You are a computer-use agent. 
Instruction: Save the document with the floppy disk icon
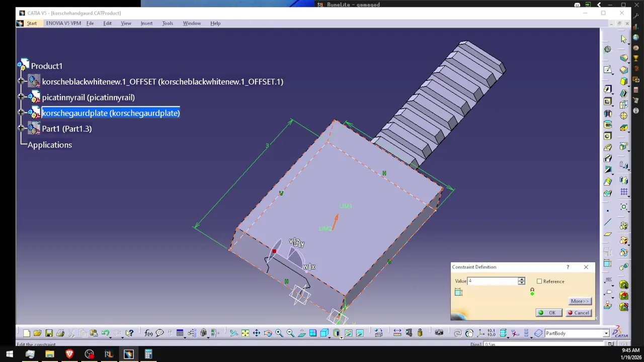[49, 333]
